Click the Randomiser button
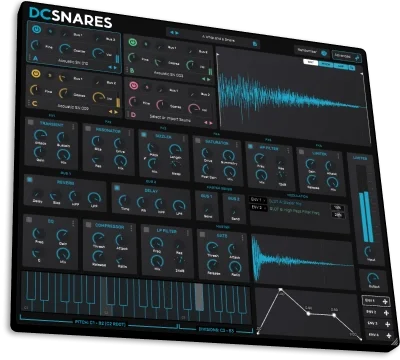Screen dimensions: 400x360 (311, 51)
